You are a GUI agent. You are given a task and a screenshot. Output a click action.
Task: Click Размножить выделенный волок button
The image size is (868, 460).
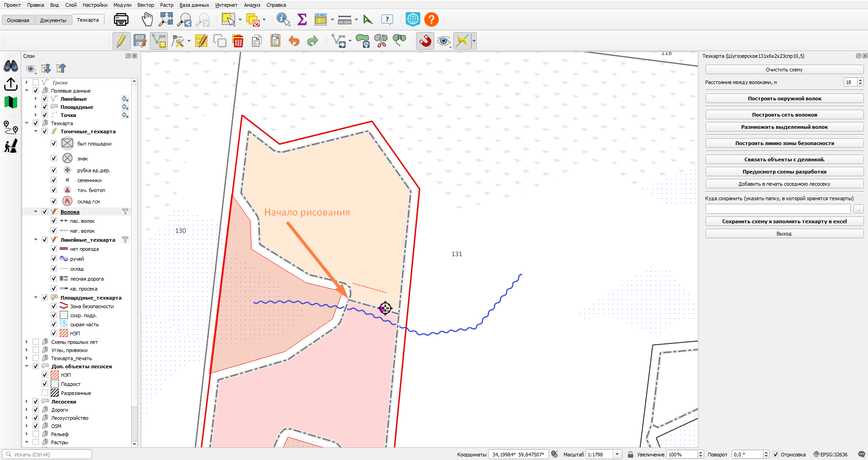784,127
